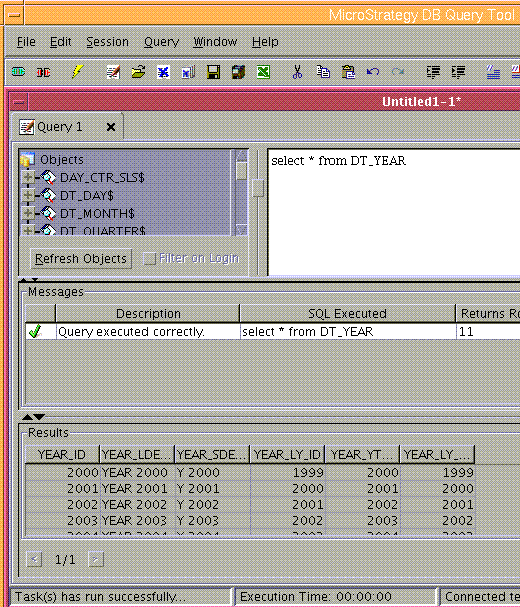The width and height of the screenshot is (520, 607).
Task: Click the 'Execution Time: 00:00:00' status text
Action: pos(316,597)
